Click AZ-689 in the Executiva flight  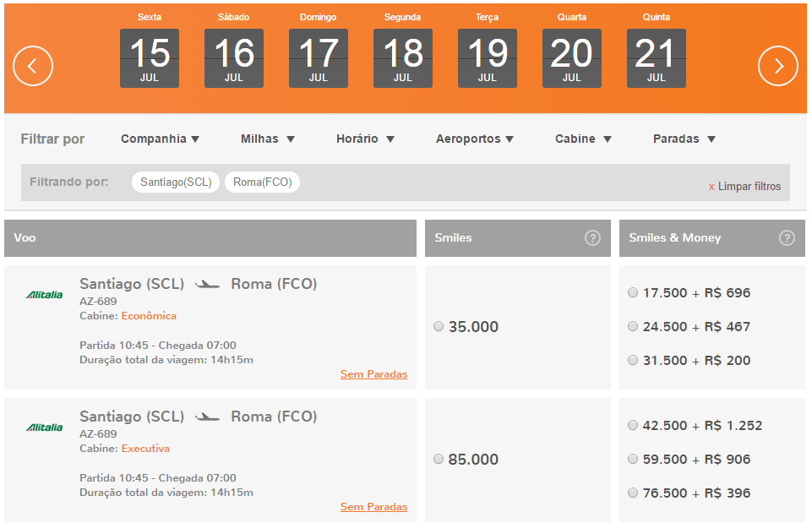pyautogui.click(x=98, y=434)
